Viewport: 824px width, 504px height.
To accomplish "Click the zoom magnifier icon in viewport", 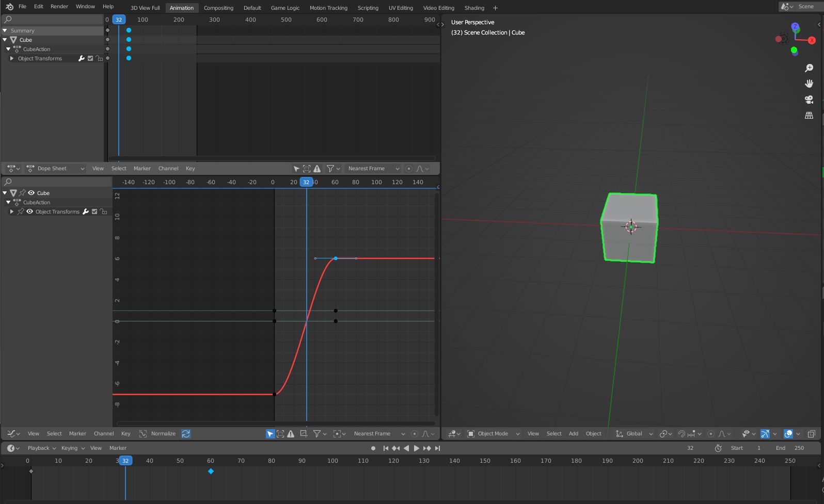I will click(x=809, y=68).
